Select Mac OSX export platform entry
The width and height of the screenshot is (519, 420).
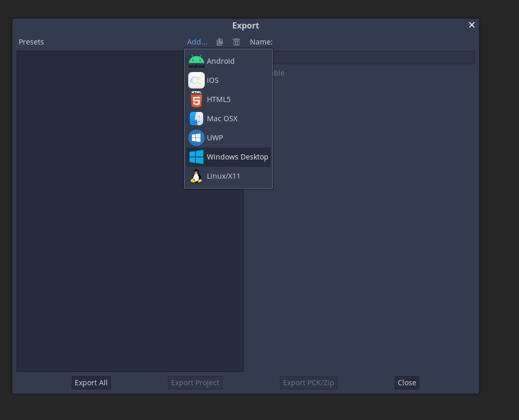228,119
